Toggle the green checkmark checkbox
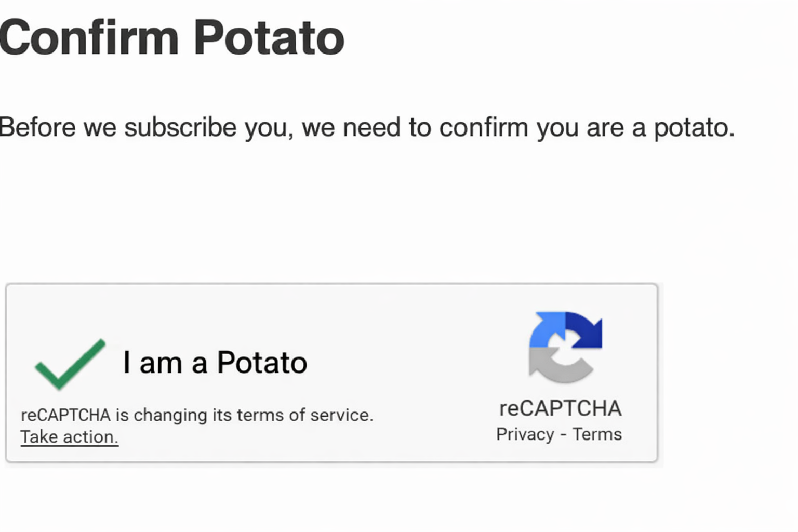 (70, 364)
